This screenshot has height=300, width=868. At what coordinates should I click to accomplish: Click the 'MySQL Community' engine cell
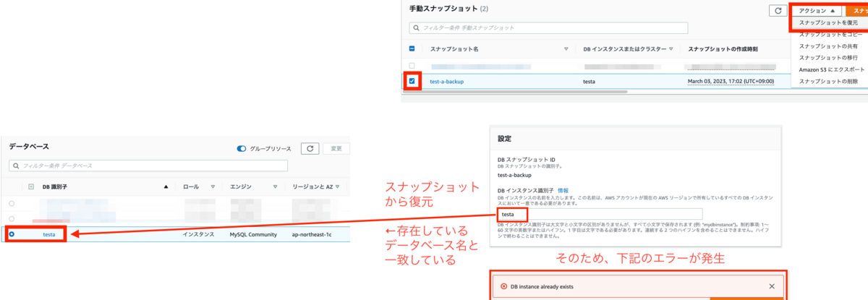coord(253,234)
